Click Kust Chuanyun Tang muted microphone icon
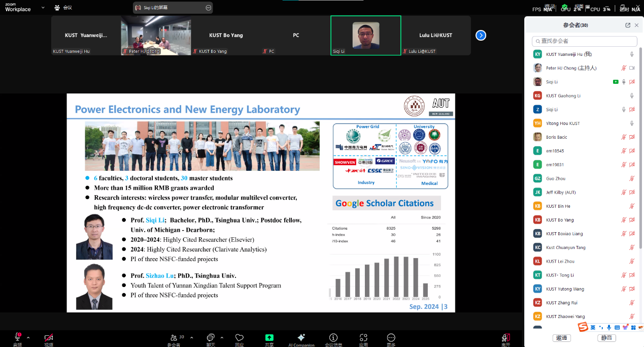Image resolution: width=644 pixels, height=347 pixels. (632, 247)
